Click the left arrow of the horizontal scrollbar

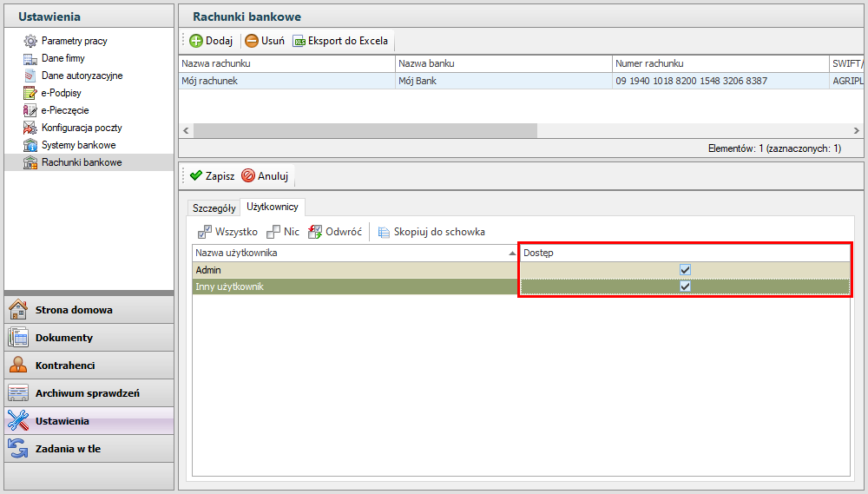pos(186,130)
